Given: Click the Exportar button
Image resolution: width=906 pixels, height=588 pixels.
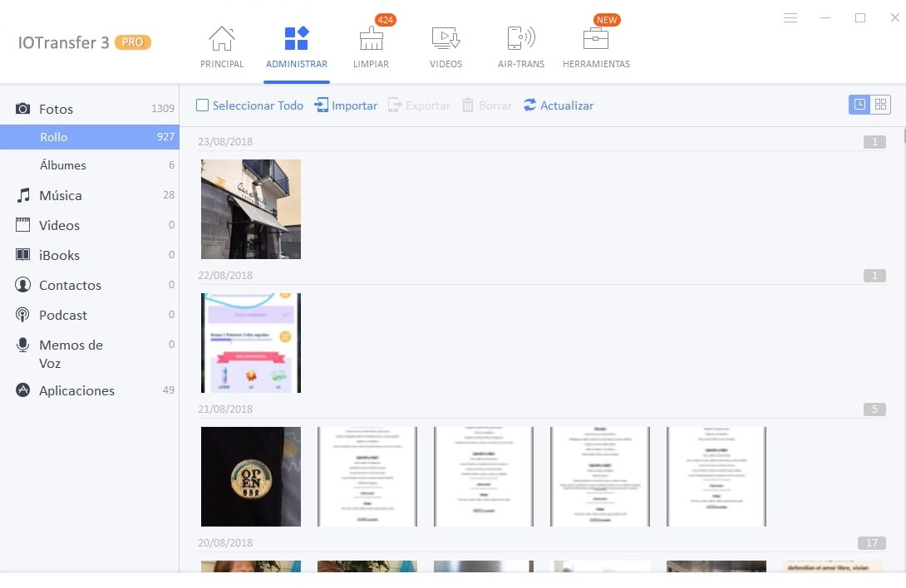Looking at the screenshot, I should (419, 105).
